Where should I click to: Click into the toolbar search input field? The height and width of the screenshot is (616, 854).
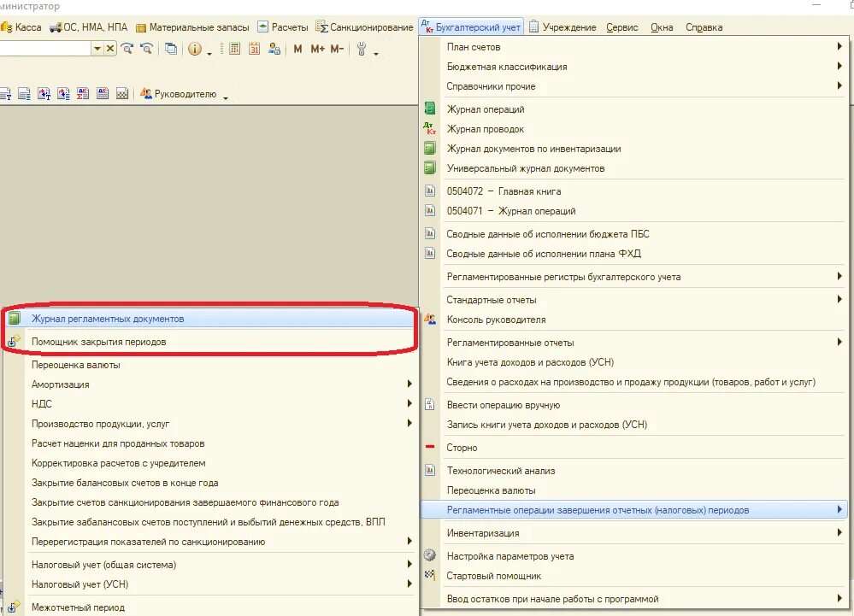pos(44,49)
